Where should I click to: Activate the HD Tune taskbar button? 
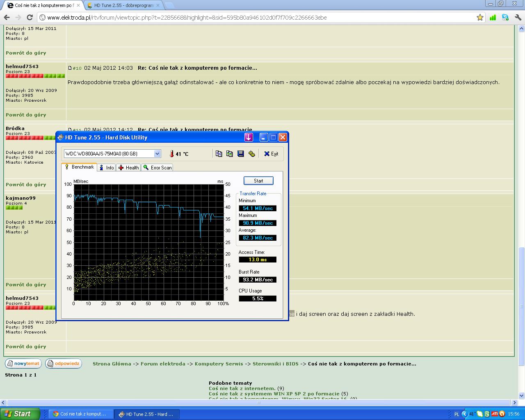[146, 414]
